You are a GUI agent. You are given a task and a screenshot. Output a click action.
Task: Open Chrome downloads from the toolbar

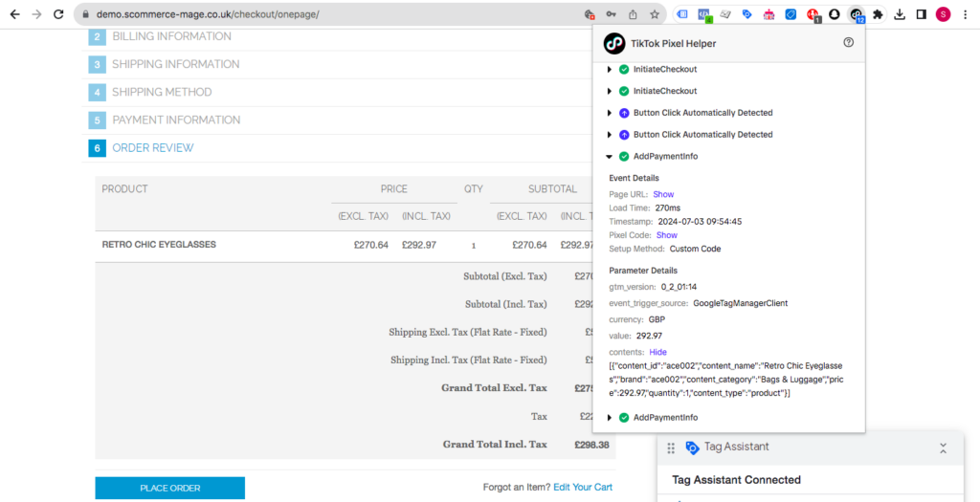(x=900, y=14)
